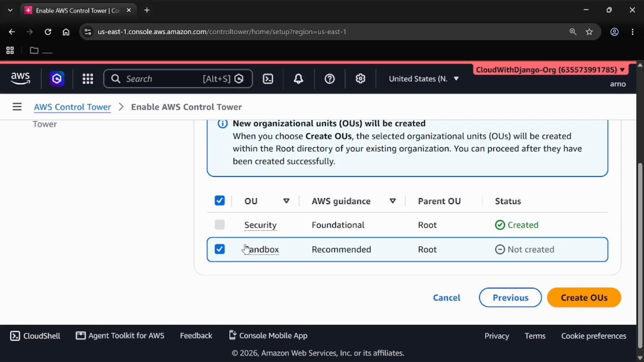This screenshot has height=362, width=644.
Task: Open the Security OU name link
Action: coord(261,225)
